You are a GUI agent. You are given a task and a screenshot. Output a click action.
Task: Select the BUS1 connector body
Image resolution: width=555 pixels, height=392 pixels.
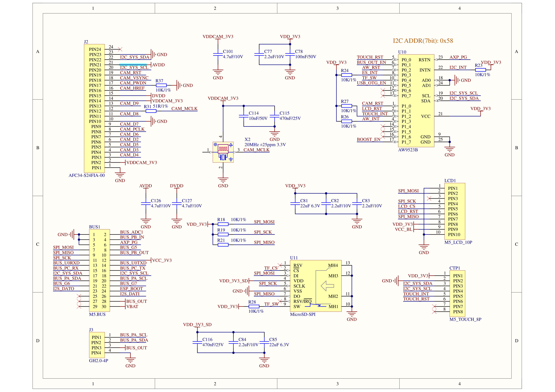coord(99,270)
